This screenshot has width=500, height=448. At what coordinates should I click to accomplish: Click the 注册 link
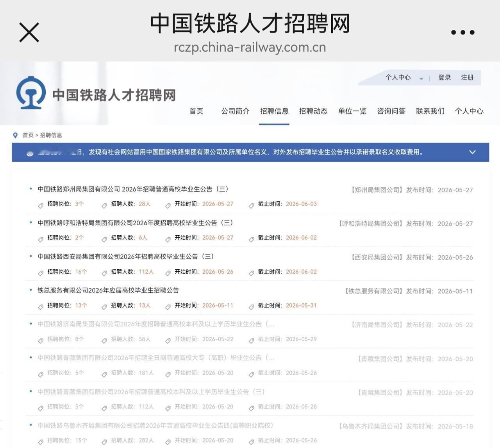[x=467, y=77]
